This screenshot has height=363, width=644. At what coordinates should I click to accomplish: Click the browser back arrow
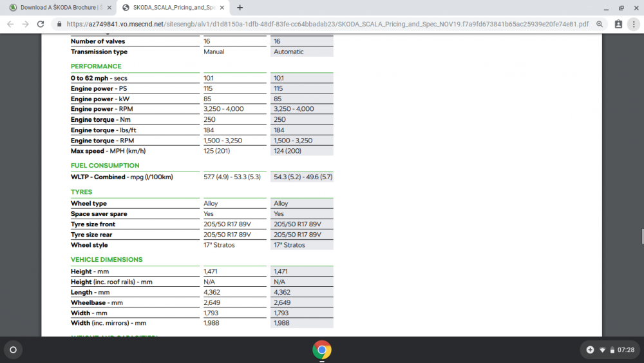(x=10, y=25)
